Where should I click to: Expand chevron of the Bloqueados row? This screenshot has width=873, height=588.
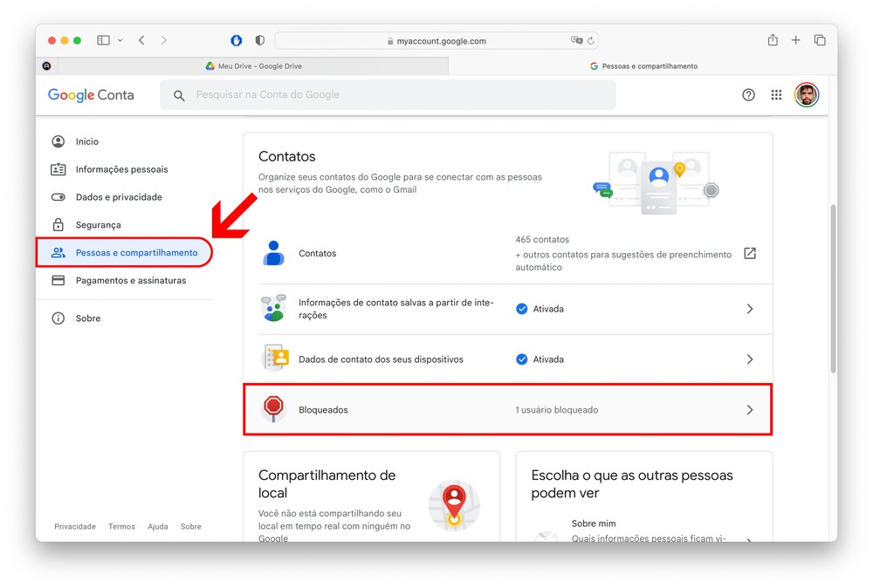click(x=750, y=410)
